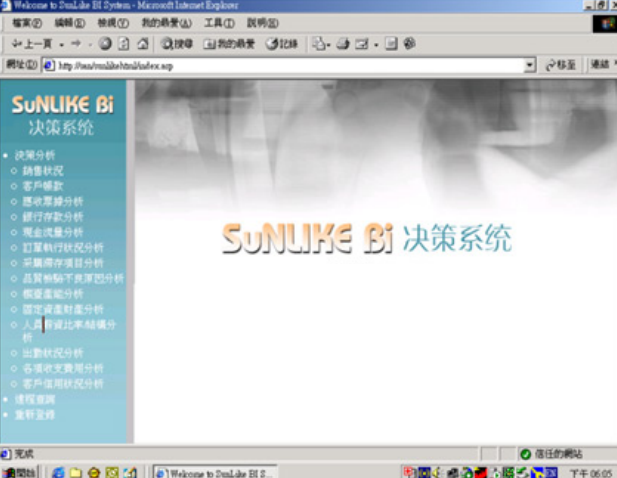Click the volume speaker tray icon
The width and height of the screenshot is (617, 478).
436,472
